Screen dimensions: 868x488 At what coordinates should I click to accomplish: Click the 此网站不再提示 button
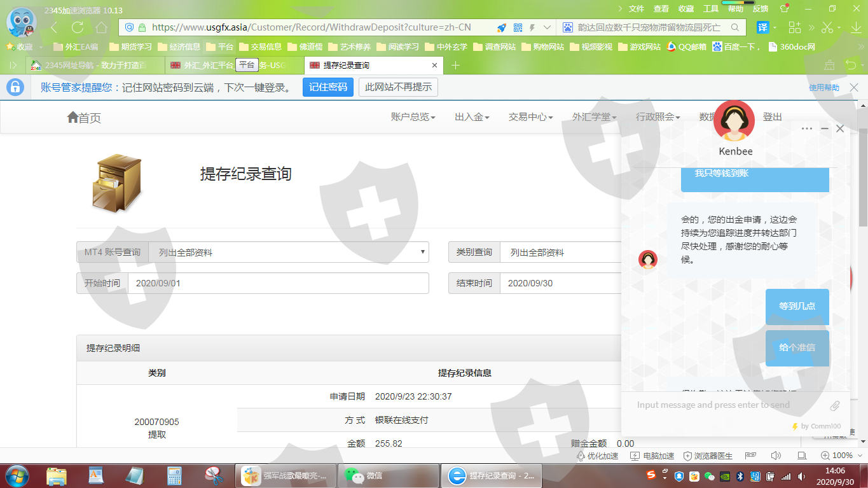tap(398, 87)
